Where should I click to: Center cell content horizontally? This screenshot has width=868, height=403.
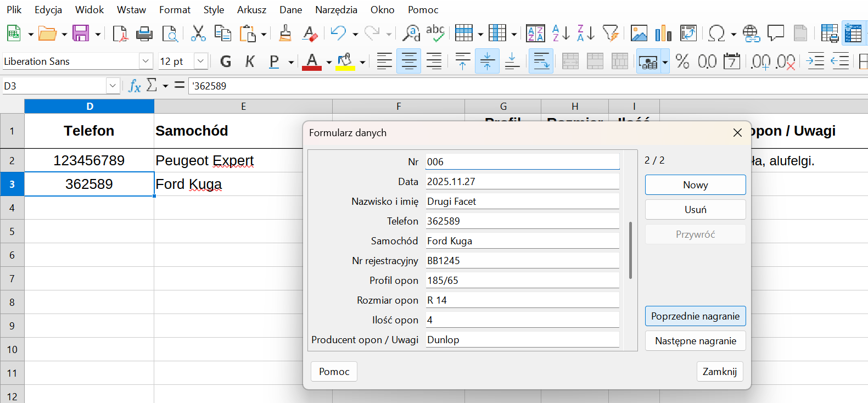(409, 61)
